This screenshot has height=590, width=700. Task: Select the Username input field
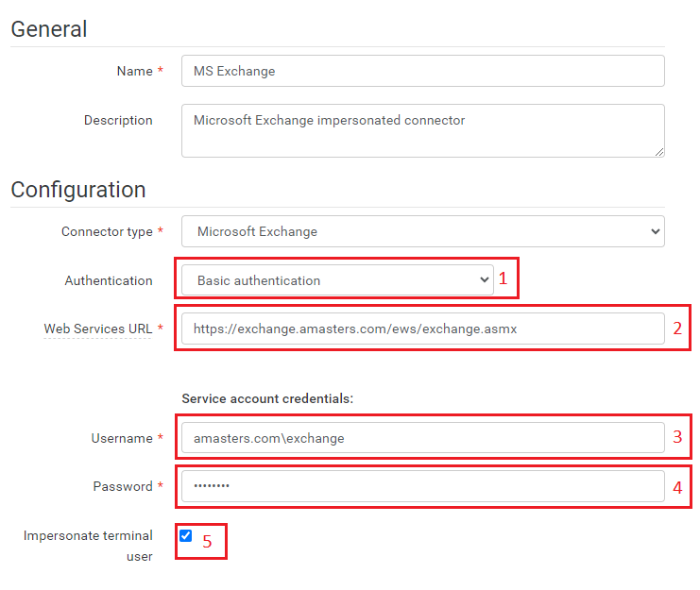[422, 438]
